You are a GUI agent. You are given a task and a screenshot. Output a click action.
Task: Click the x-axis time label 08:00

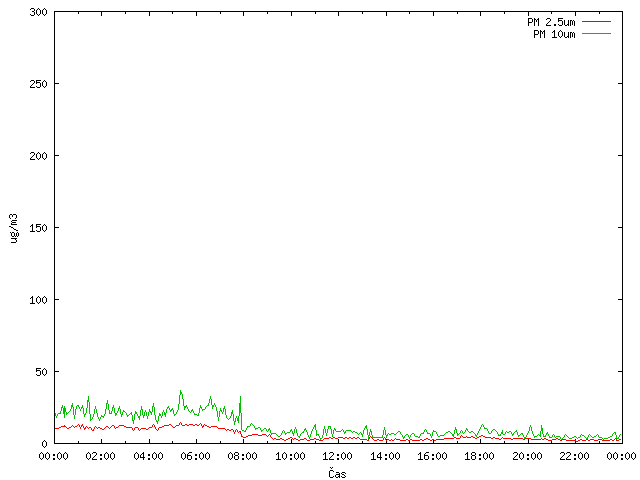[x=243, y=456]
